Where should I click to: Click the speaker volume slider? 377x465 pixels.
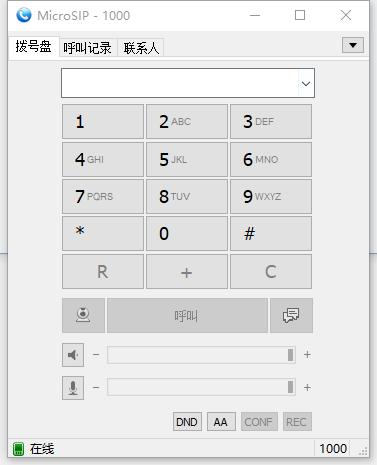201,355
